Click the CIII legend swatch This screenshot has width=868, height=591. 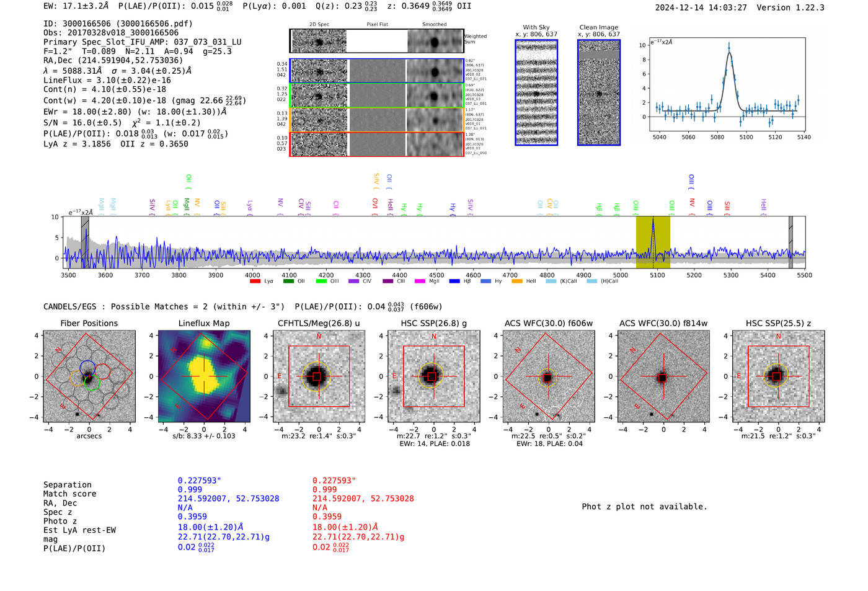point(387,282)
